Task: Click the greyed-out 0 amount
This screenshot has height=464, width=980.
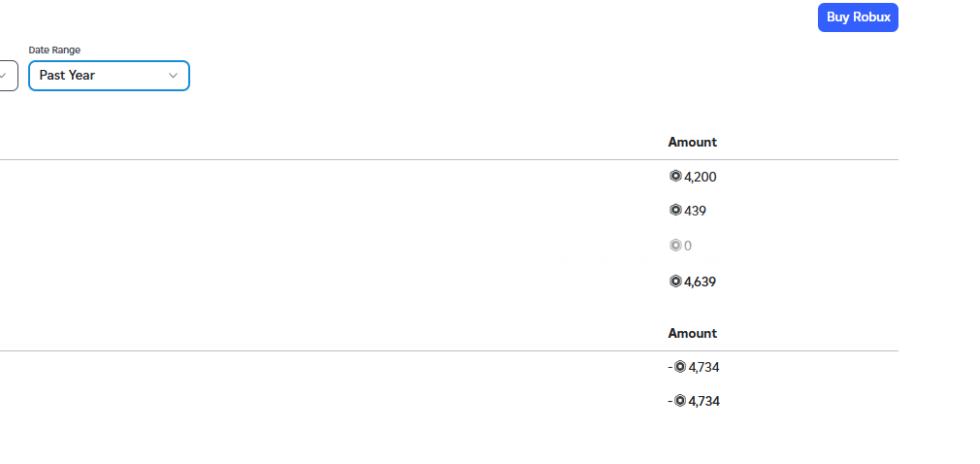Action: (688, 246)
